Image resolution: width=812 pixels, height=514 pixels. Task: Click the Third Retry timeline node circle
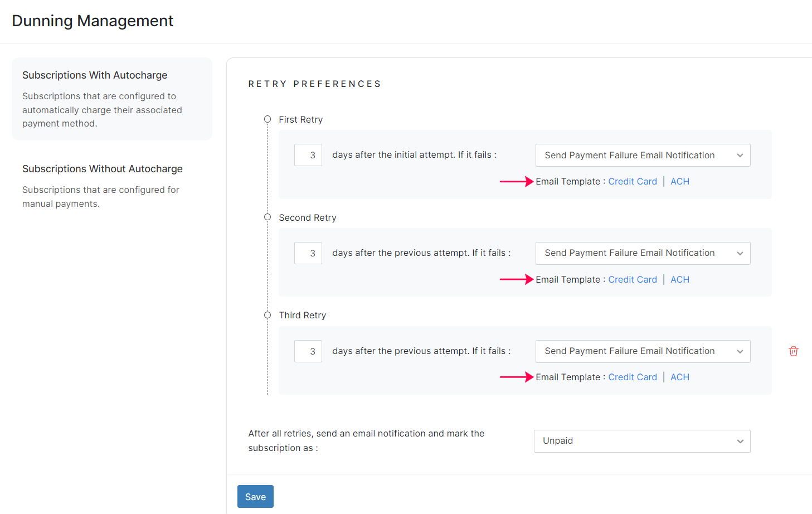coord(268,314)
